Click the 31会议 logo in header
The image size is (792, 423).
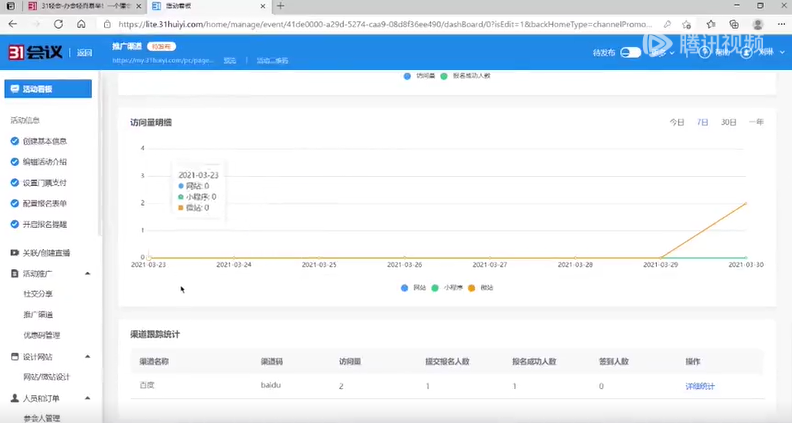[x=35, y=52]
